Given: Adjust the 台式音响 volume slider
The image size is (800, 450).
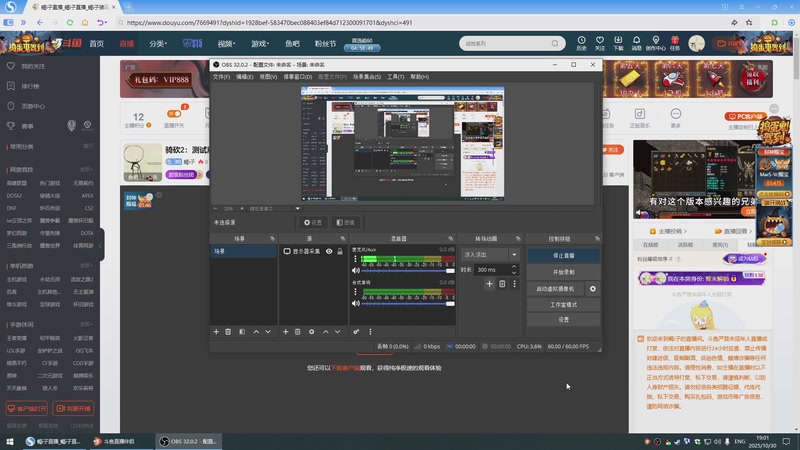Looking at the screenshot, I should [x=407, y=304].
